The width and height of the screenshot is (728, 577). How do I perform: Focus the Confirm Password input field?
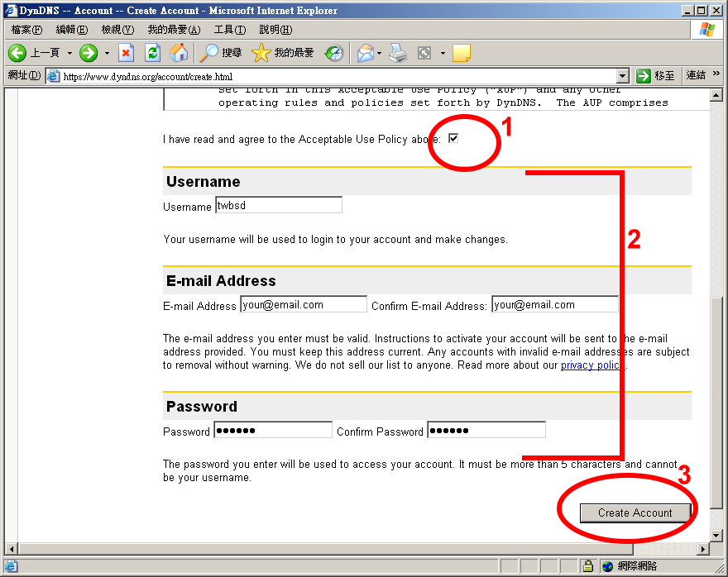(x=486, y=430)
